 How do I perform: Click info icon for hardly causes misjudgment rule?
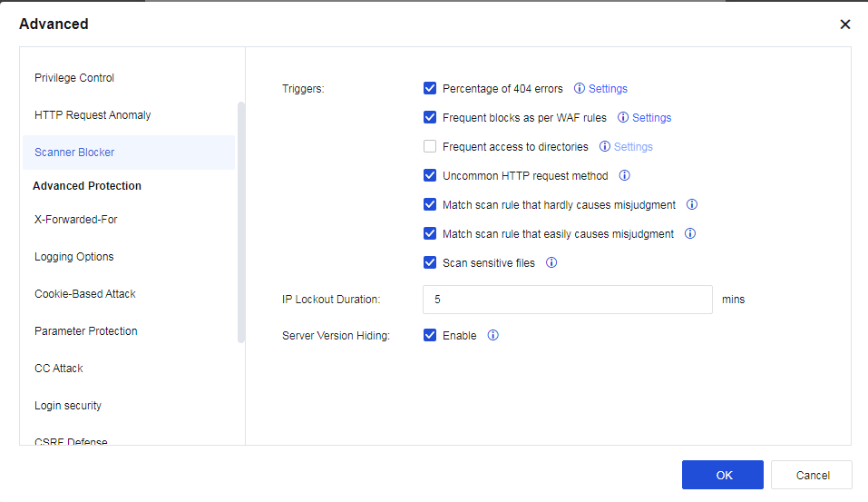pyautogui.click(x=692, y=205)
